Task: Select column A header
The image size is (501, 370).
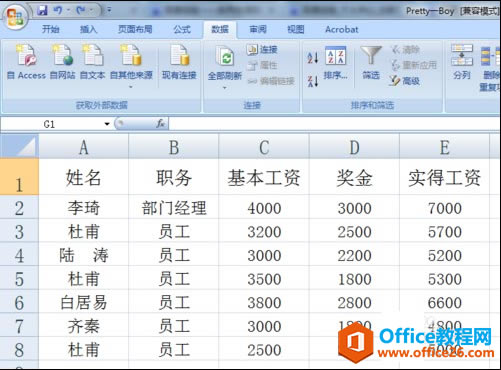Action: click(84, 147)
